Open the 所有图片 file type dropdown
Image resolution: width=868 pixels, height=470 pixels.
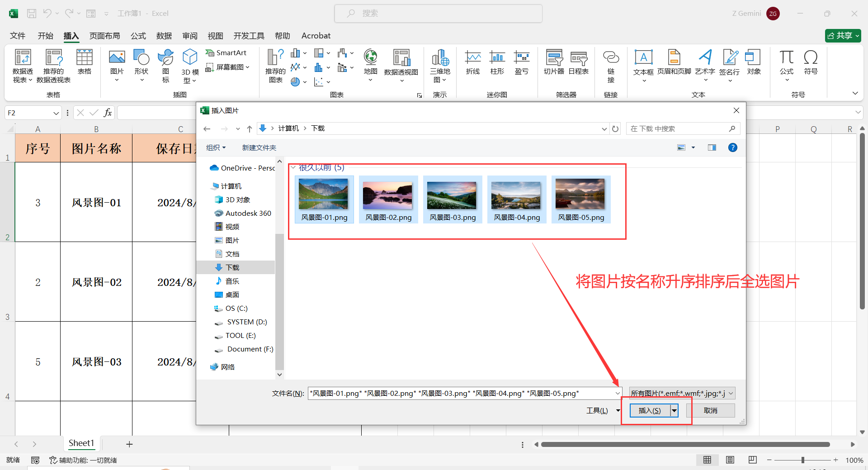[x=680, y=393]
